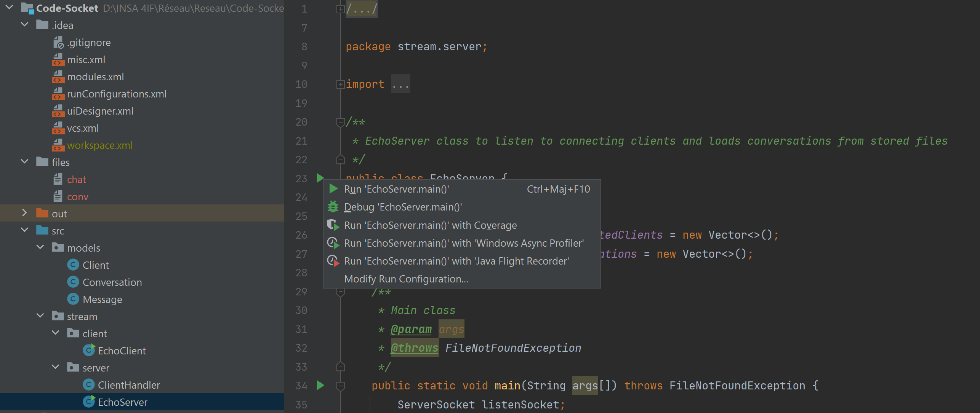Click Modify Run Configuration... option
Viewport: 980px width, 413px height.
(406, 279)
